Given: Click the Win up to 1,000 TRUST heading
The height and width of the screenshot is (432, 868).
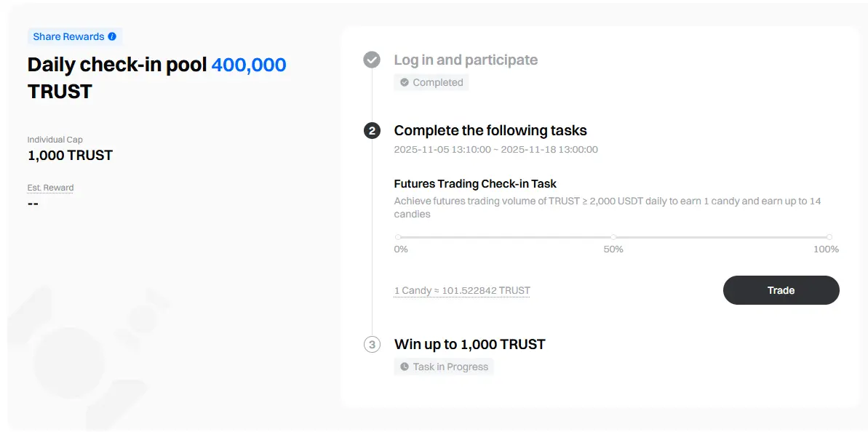Looking at the screenshot, I should tap(469, 345).
